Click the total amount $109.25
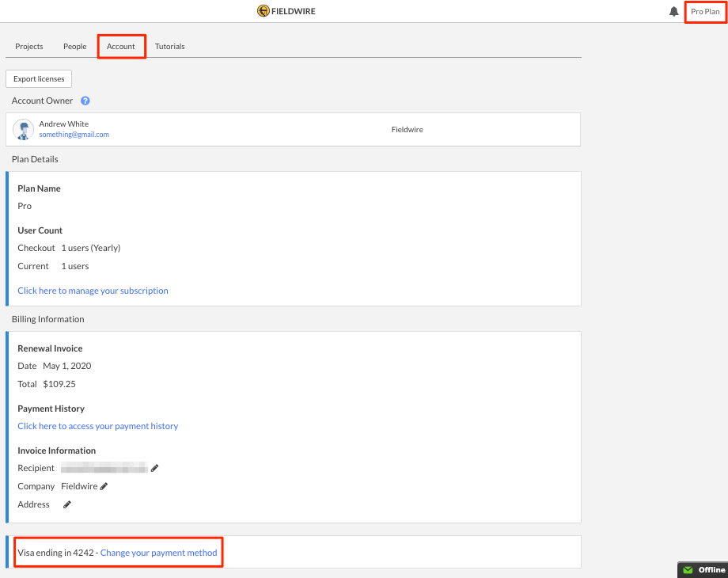728x578 pixels. click(x=59, y=384)
